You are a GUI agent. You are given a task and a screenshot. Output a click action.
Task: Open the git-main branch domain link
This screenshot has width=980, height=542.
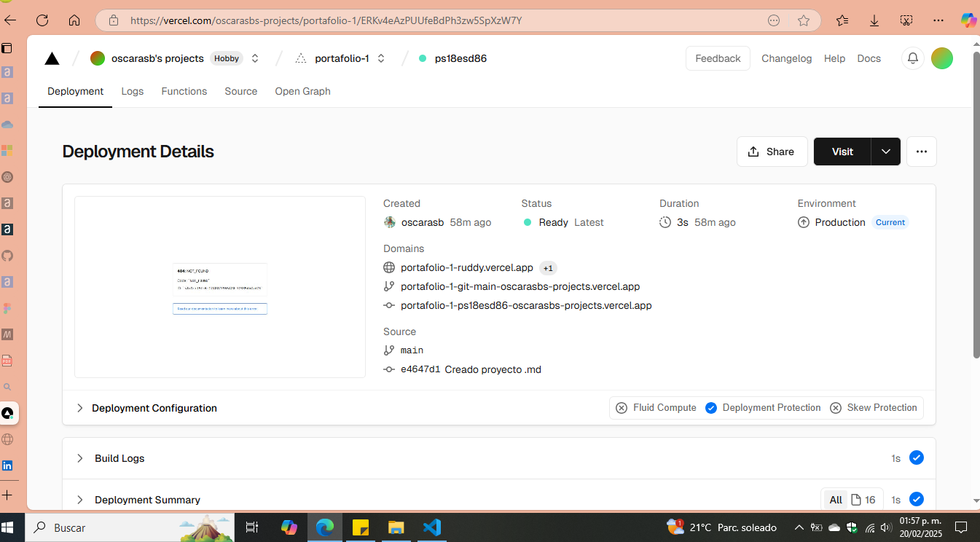point(520,287)
